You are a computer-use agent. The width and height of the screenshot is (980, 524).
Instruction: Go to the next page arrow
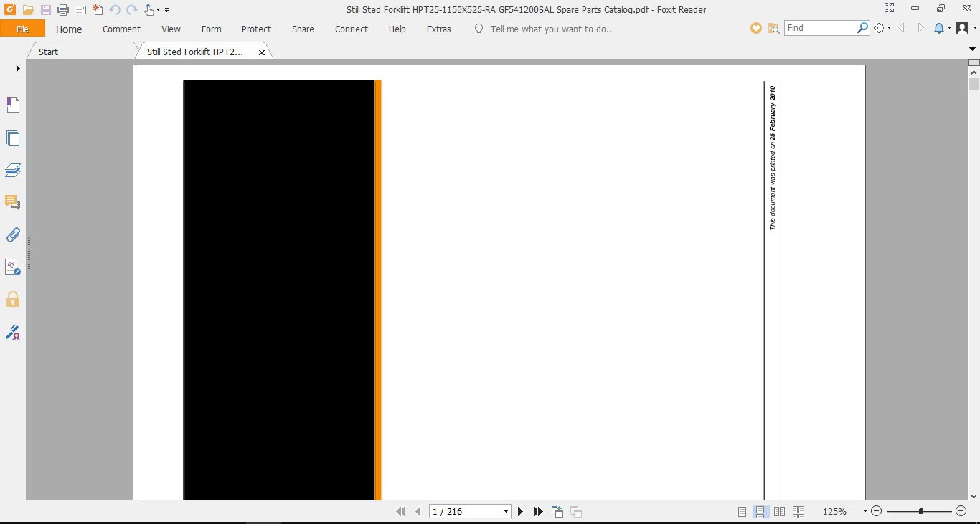[521, 511]
